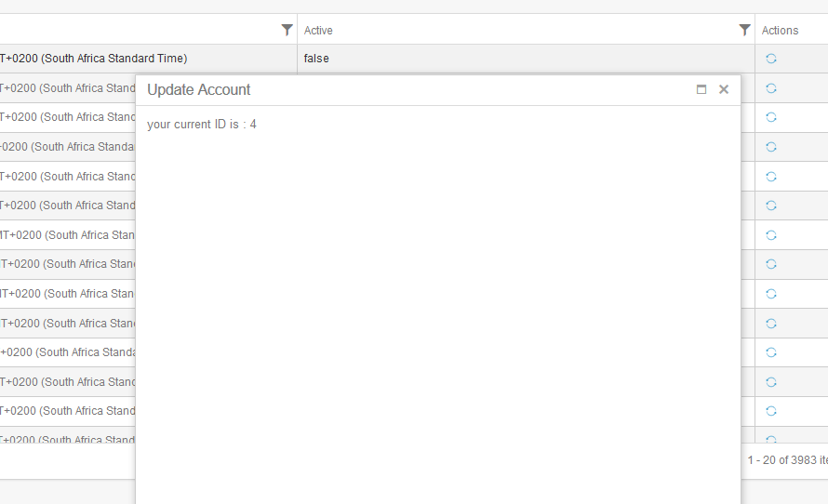Screen dimensions: 828x504
Task: Open the filter menu for the Active column
Action: point(744,30)
